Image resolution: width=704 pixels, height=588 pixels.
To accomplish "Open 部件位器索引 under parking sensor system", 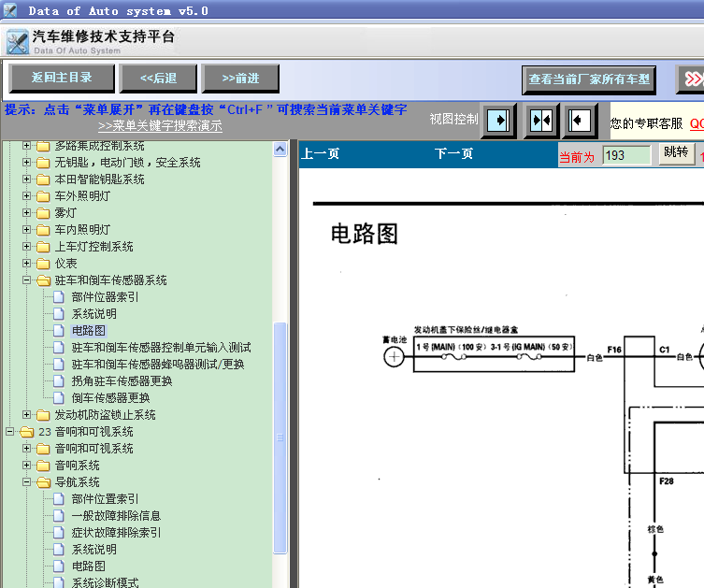I will coord(105,297).
